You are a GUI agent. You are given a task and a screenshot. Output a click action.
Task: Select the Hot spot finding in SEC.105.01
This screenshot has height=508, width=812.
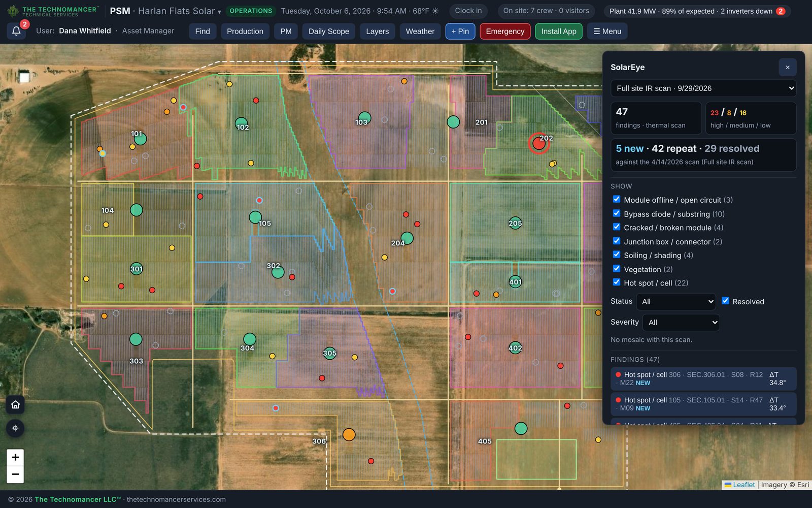click(703, 404)
